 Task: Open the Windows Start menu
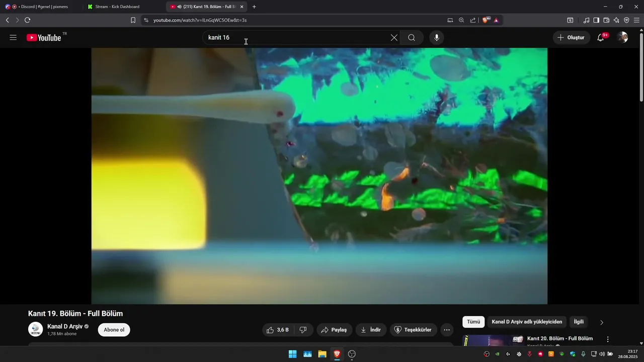point(292,354)
